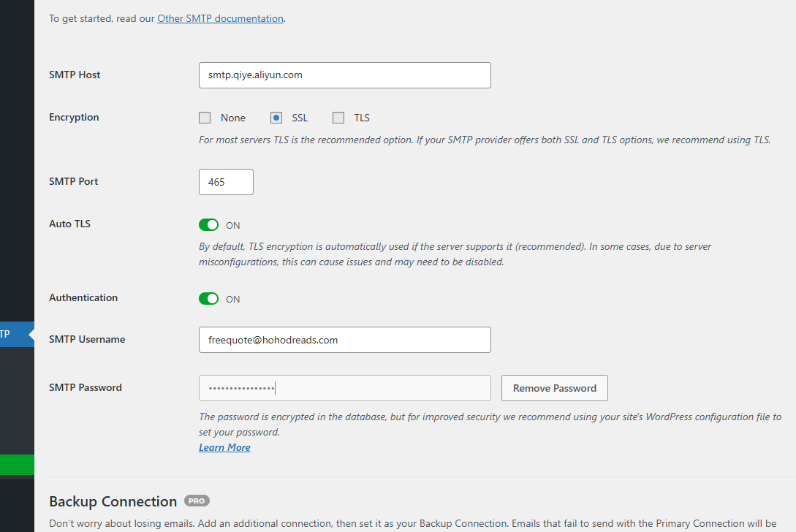Select the TLS encryption option
Screen dimensions: 796x532
tap(338, 118)
